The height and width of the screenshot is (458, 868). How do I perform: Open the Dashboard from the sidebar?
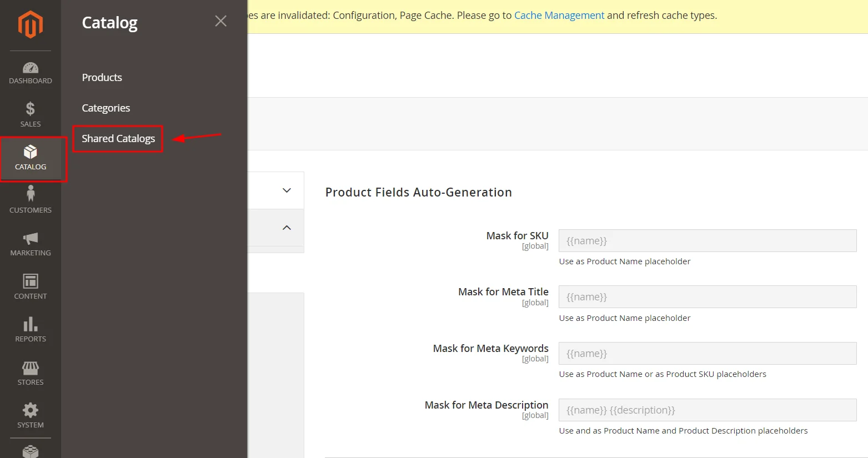[30, 73]
